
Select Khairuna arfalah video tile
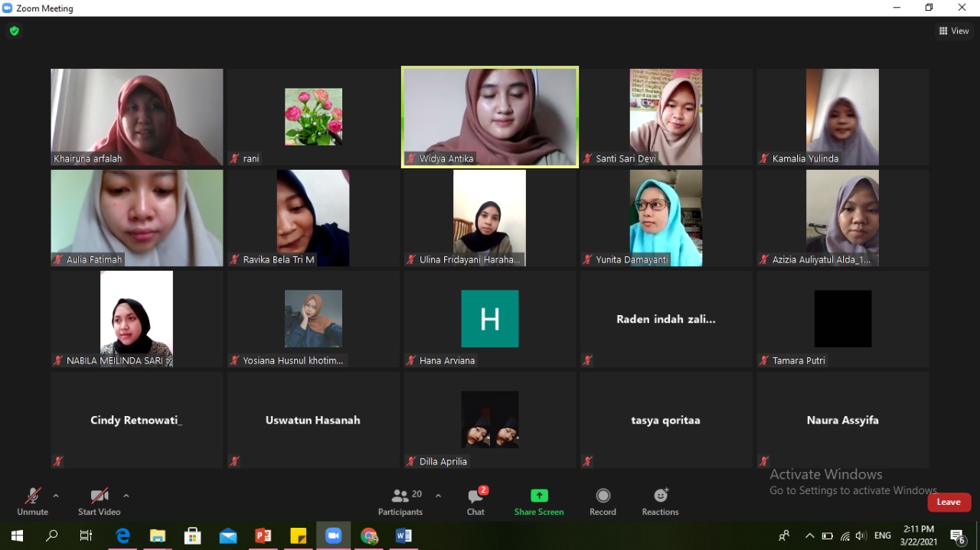[137, 117]
